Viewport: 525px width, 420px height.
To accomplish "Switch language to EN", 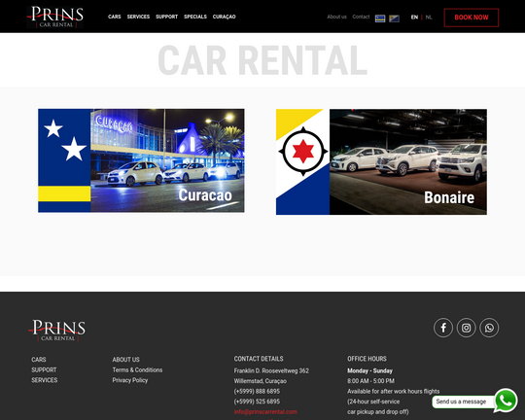I will coord(414,17).
